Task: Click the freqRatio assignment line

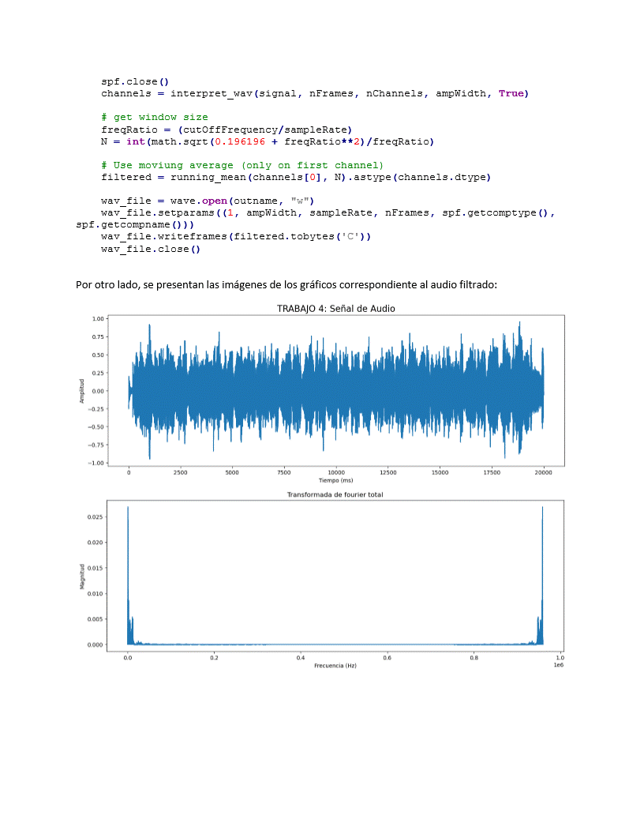Action: click(x=227, y=130)
